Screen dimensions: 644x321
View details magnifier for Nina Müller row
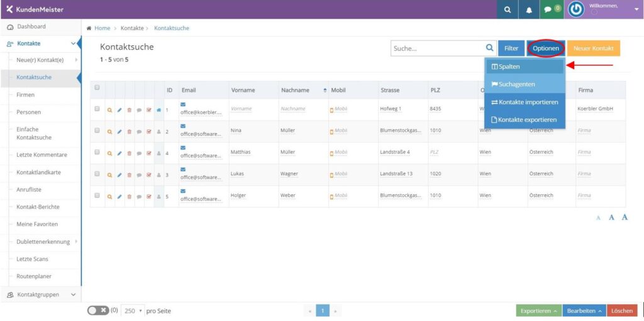[109, 131]
